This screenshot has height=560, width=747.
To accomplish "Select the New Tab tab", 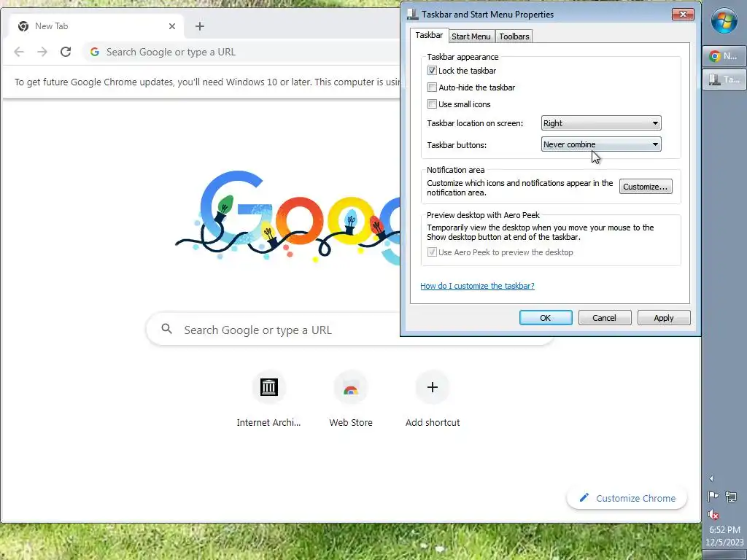I will [97, 26].
